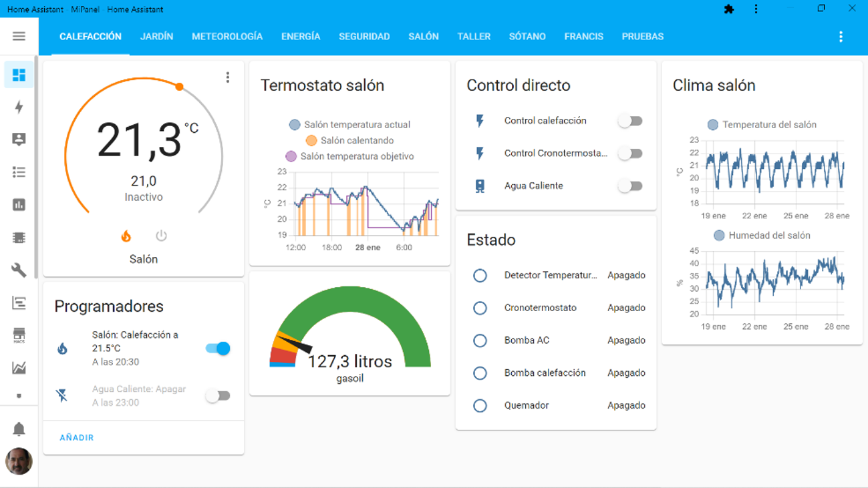Select the Developer Tools wrench icon
The width and height of the screenshot is (868, 488).
(x=19, y=270)
